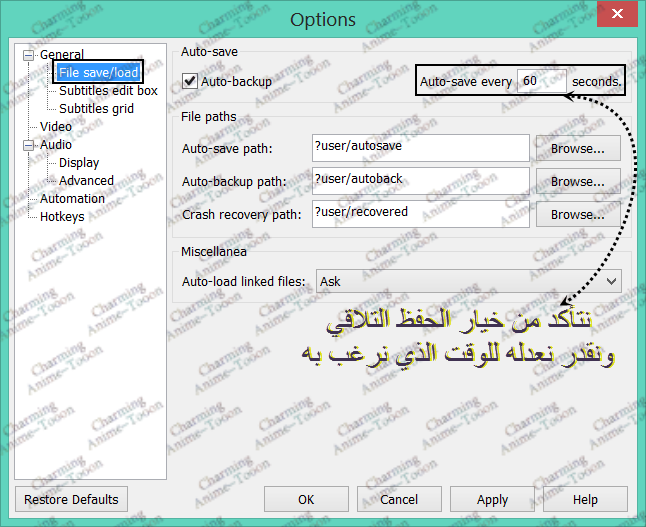The height and width of the screenshot is (527, 646).
Task: Browse for Crash recovery path
Action: (577, 214)
